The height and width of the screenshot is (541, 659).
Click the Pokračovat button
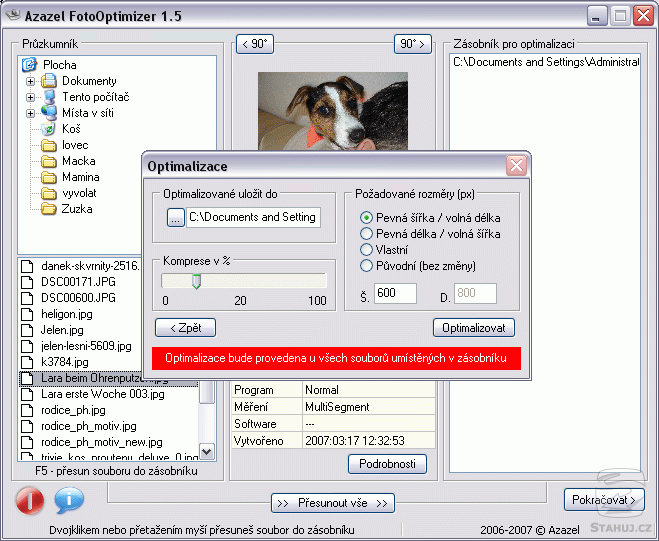(604, 500)
